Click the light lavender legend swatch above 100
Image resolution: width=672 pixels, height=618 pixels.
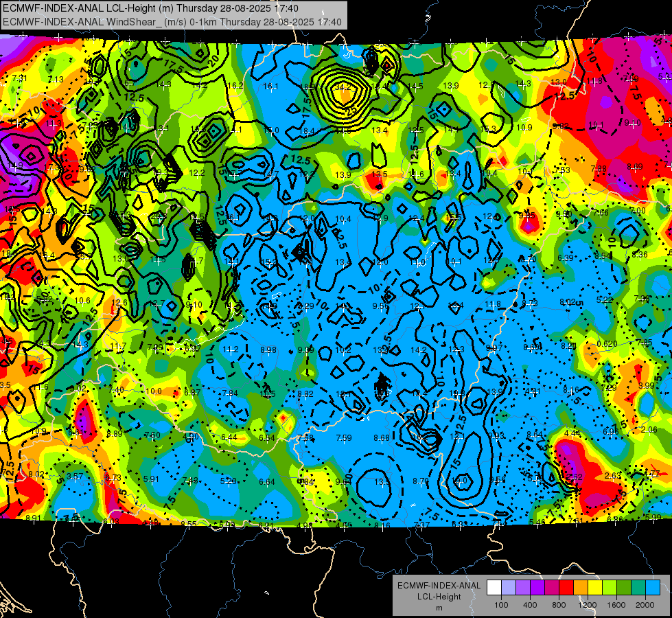[x=509, y=588]
